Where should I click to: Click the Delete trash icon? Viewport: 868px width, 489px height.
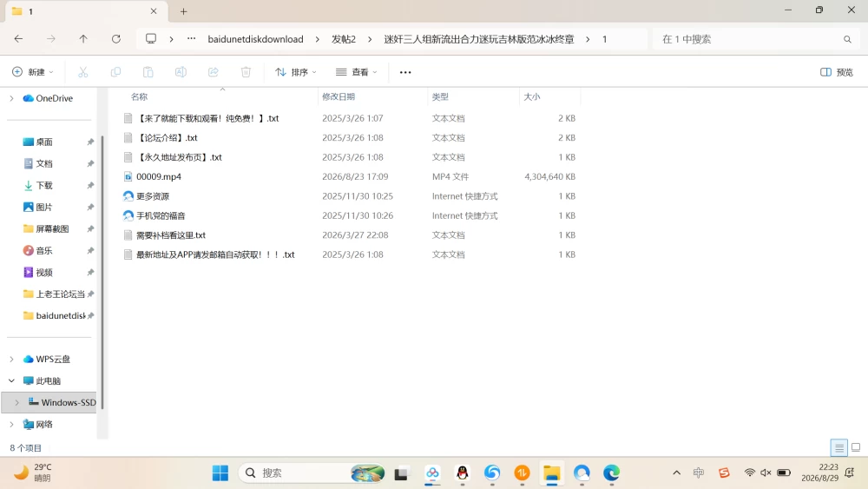[246, 72]
